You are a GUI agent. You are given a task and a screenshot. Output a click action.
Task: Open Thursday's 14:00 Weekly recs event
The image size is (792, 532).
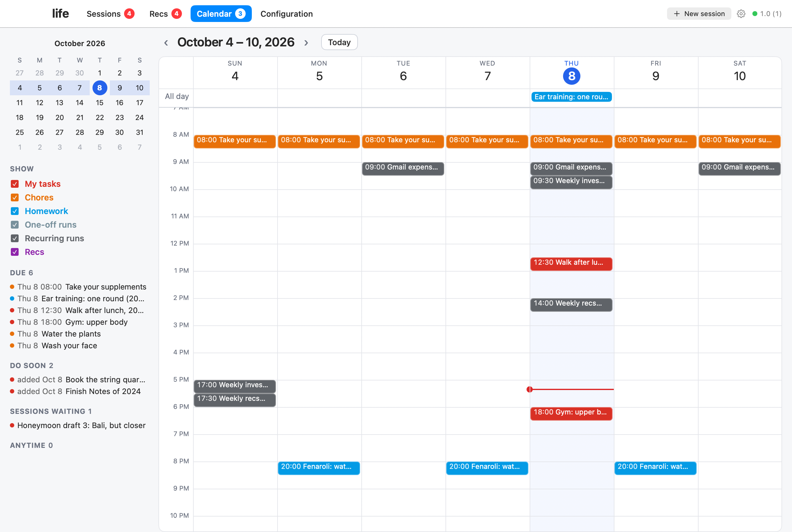tap(571, 304)
